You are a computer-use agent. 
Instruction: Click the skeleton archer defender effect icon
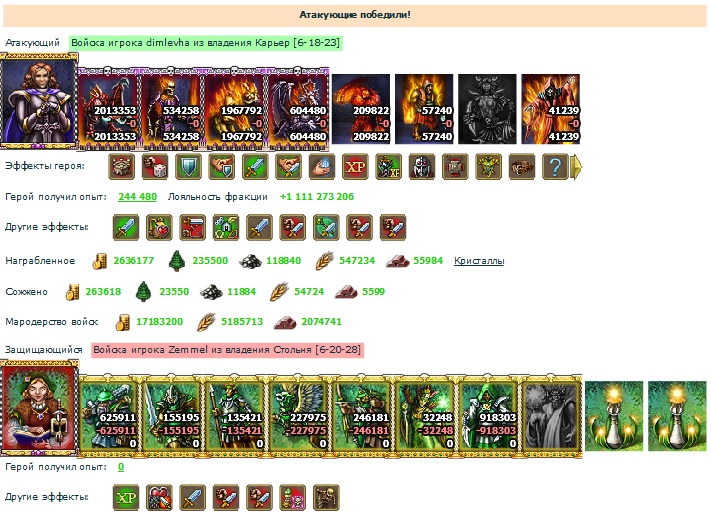(326, 497)
